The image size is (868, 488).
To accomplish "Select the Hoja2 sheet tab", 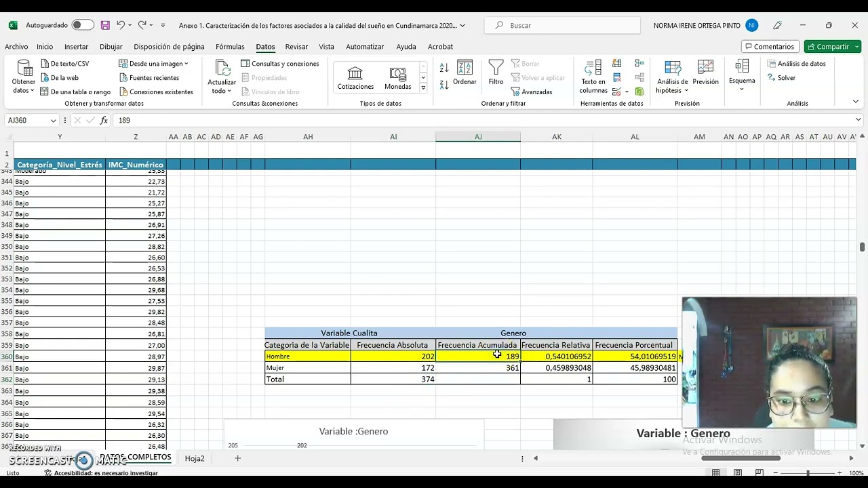I will (x=195, y=458).
